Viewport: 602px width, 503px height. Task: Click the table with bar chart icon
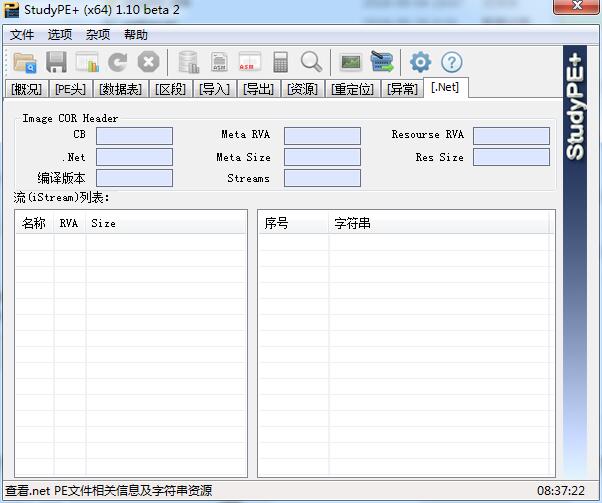click(87, 62)
